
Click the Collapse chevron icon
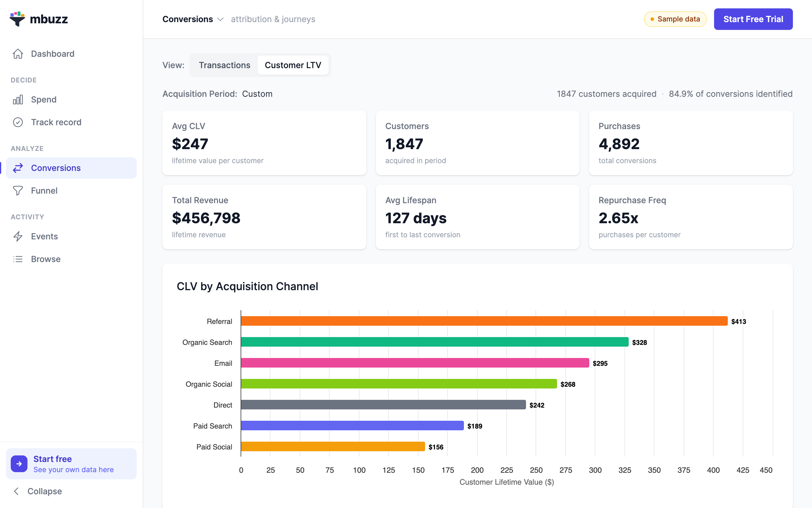coord(16,491)
